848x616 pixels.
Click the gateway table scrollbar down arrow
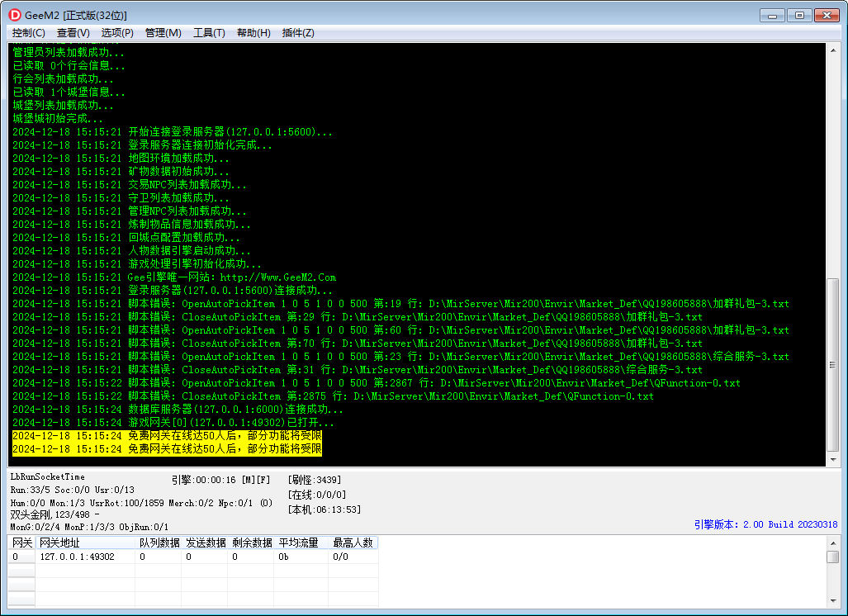click(x=833, y=601)
